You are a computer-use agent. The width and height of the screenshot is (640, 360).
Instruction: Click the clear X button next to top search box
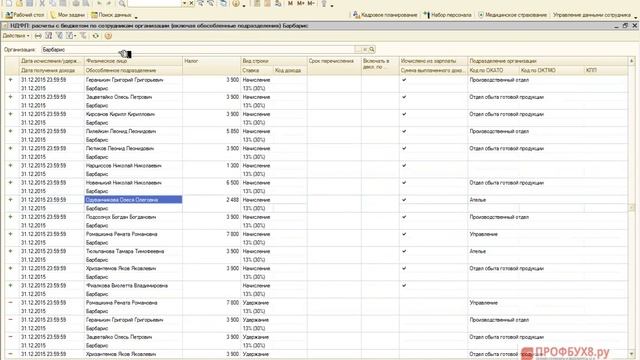click(191, 4)
